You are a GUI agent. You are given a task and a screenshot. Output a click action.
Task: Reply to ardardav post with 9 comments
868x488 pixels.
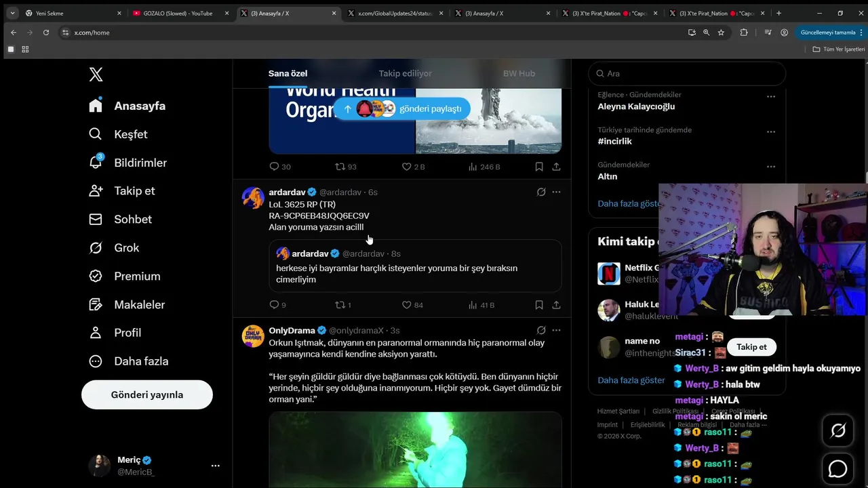(x=278, y=305)
